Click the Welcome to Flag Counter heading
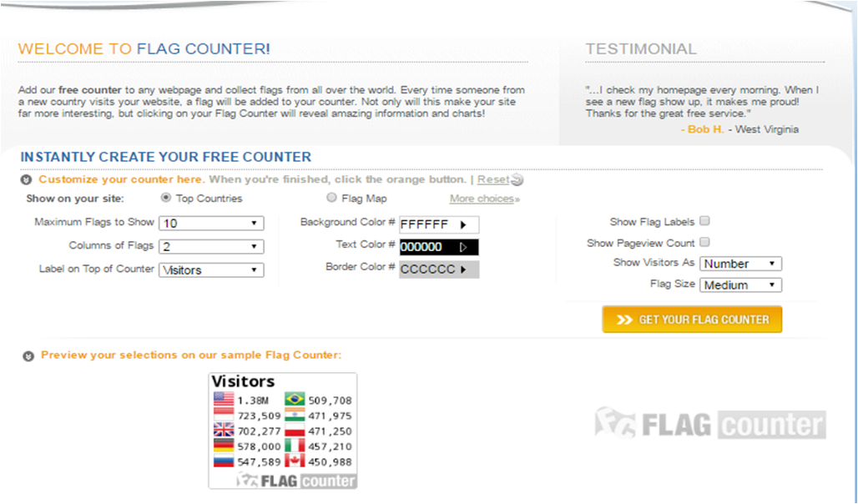The image size is (858, 504). [144, 48]
